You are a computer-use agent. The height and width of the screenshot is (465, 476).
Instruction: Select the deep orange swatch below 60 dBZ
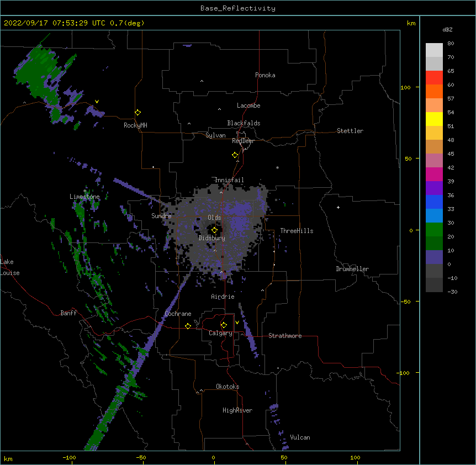434,91
